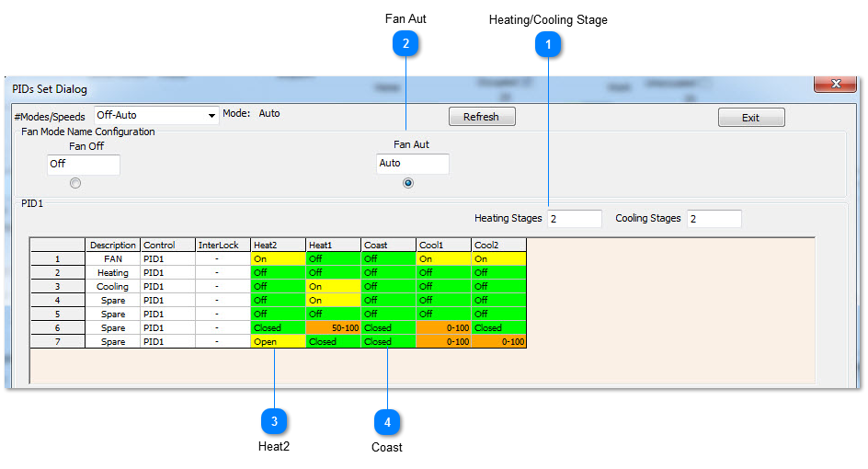Click the Heating Stages input field
Screen dimensions: 868x469
(x=575, y=219)
